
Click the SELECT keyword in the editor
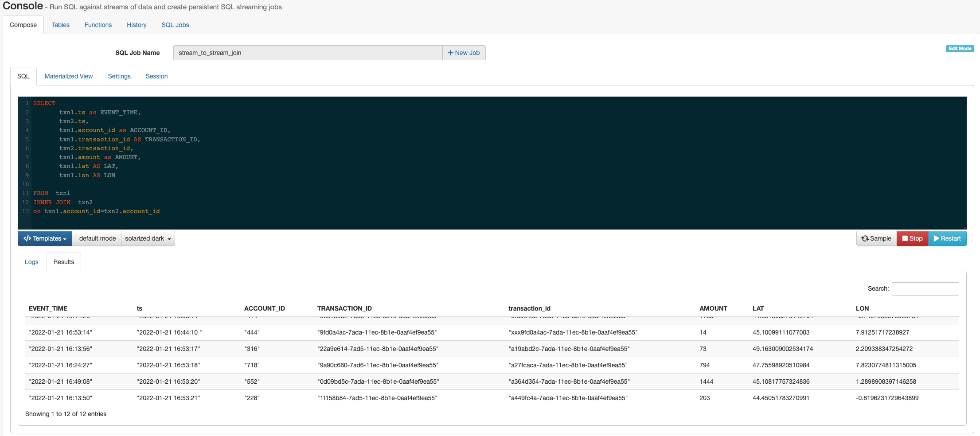[x=44, y=103]
